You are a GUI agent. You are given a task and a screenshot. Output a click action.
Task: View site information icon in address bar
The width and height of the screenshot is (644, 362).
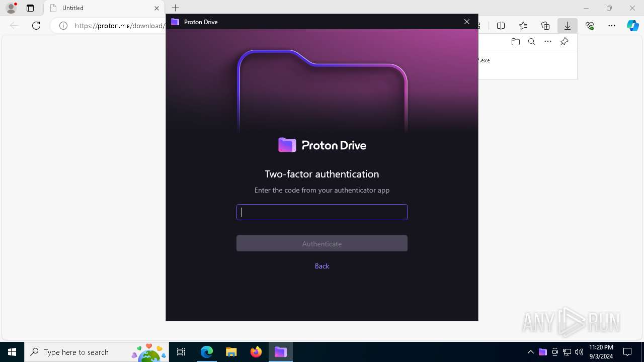click(63, 26)
